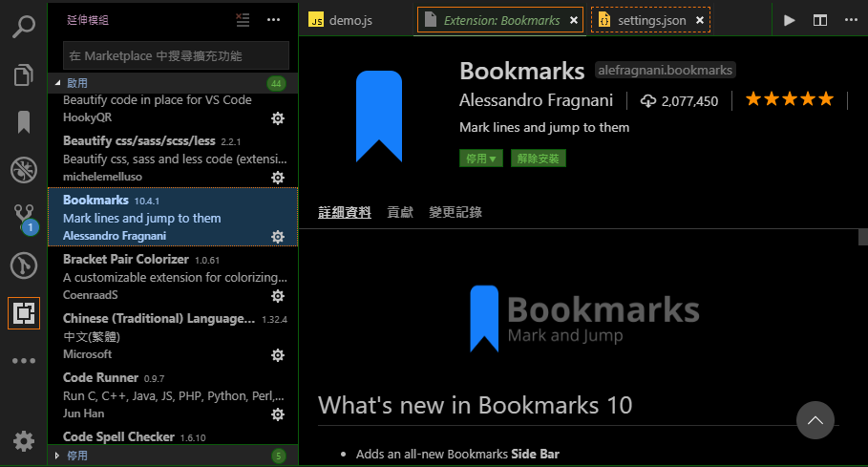Switch to the Extension: Bookmarks tab
The height and width of the screenshot is (467, 868).
(501, 20)
